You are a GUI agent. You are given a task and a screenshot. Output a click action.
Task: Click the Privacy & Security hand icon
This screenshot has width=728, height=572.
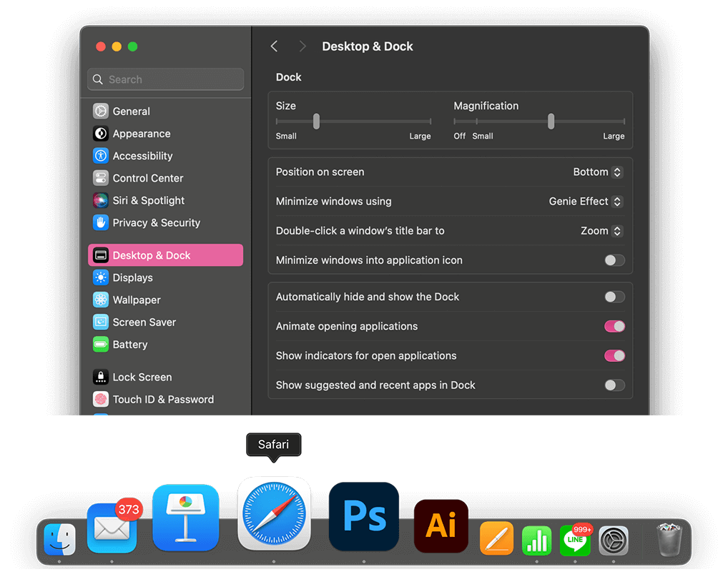(x=100, y=223)
